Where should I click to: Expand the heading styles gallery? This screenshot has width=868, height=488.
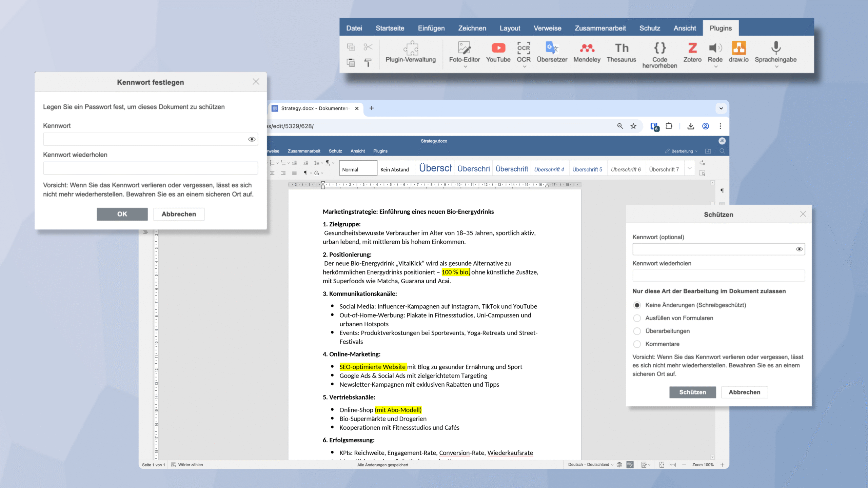click(689, 168)
